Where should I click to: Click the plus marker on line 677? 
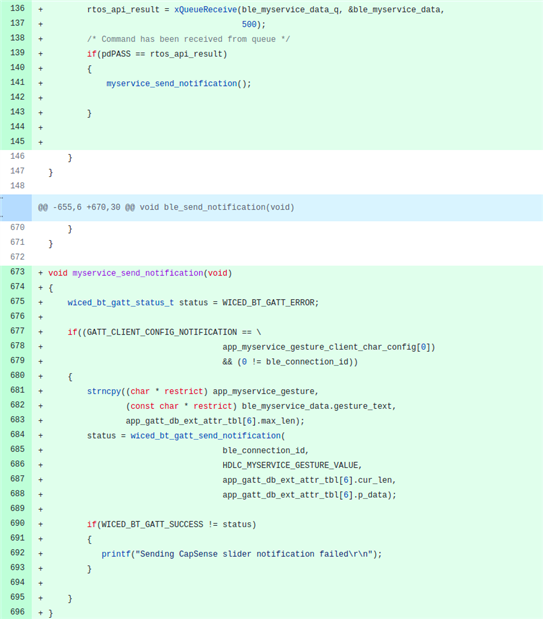tap(40, 332)
